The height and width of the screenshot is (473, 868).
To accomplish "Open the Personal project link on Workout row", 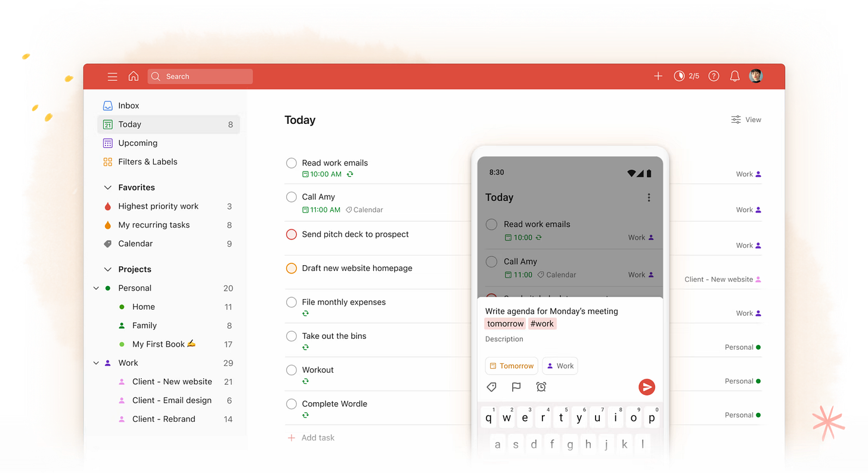I will 743,381.
